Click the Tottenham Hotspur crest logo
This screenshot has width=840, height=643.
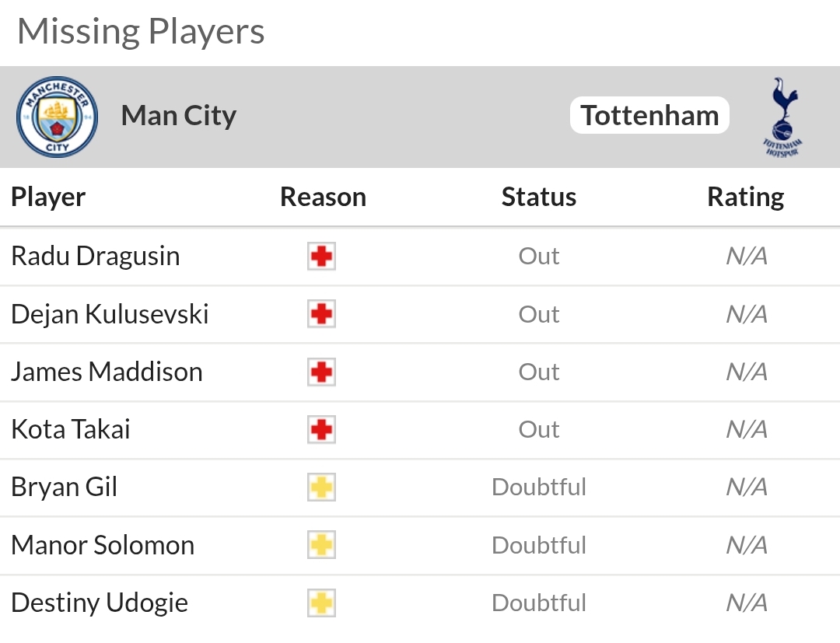[x=782, y=117]
